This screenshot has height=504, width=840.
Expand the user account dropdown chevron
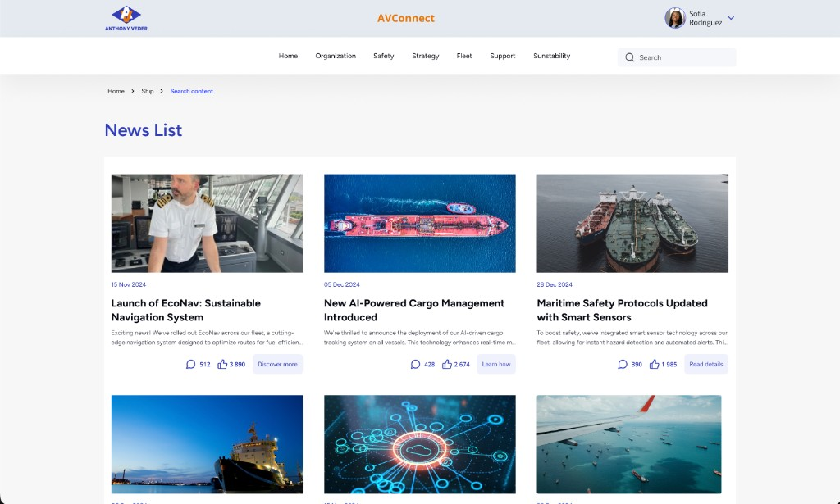731,18
